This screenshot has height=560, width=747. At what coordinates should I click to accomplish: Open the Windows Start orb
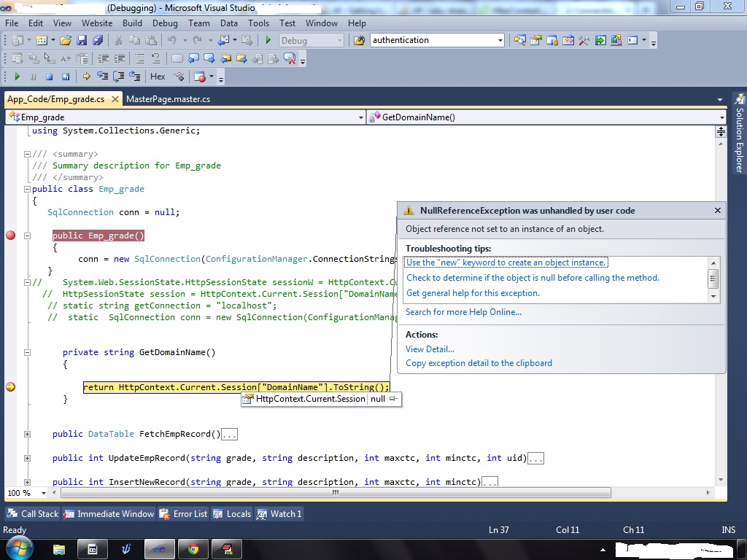[18, 549]
